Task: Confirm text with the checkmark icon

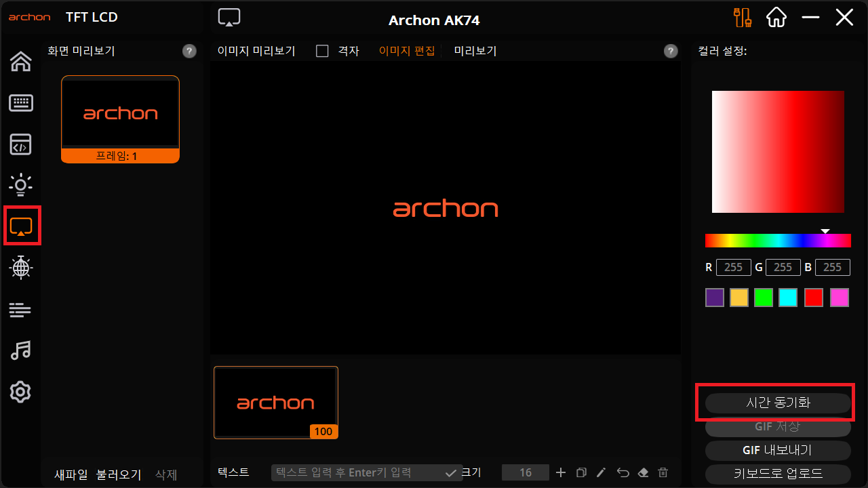Action: [x=451, y=473]
